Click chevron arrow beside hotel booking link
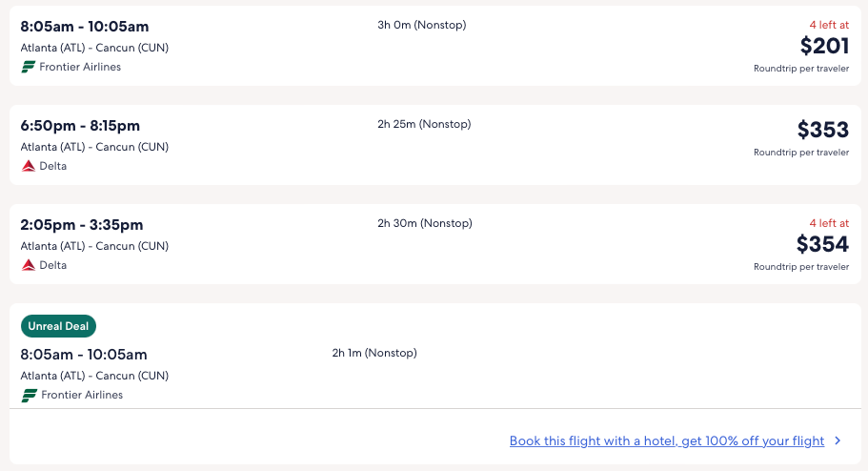Image resolution: width=868 pixels, height=471 pixels. click(x=838, y=440)
